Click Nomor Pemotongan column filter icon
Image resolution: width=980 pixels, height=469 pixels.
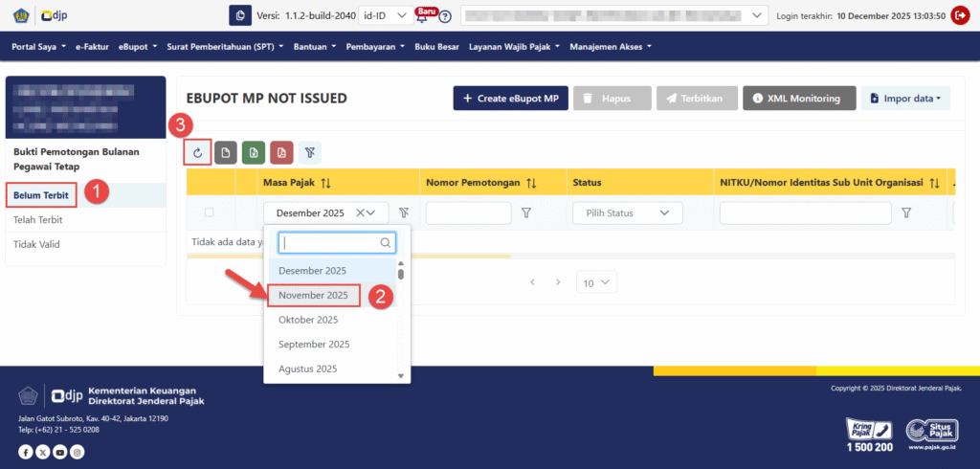(525, 213)
